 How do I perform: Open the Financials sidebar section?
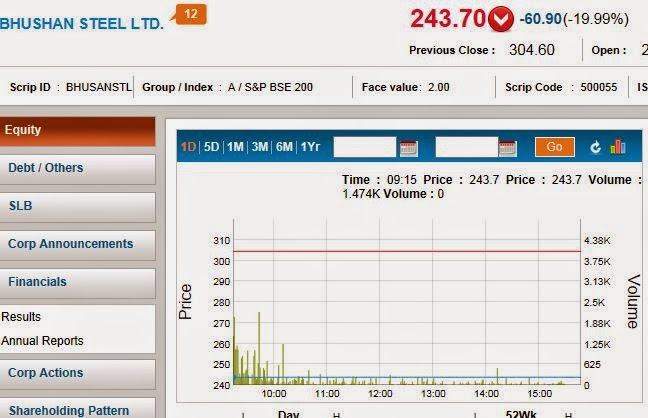pos(77,283)
